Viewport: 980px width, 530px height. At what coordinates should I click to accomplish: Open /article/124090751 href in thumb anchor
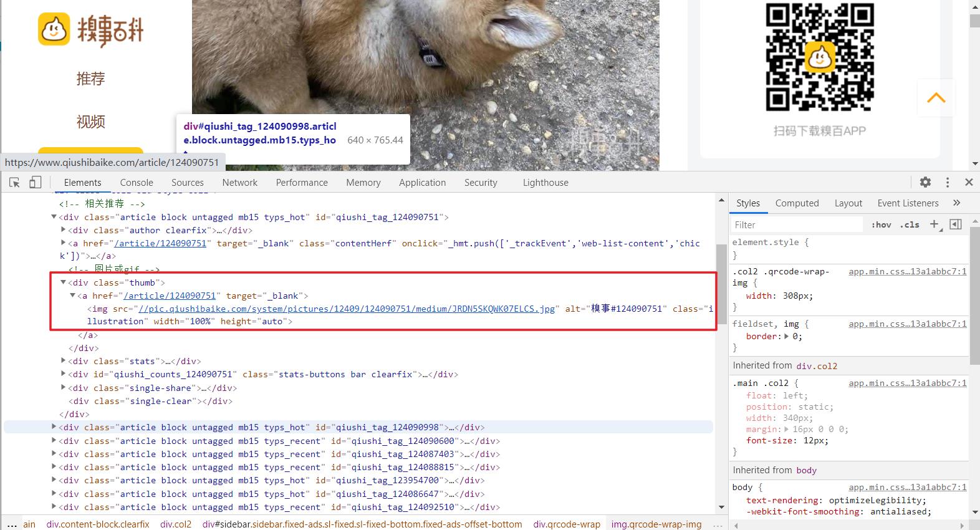170,296
